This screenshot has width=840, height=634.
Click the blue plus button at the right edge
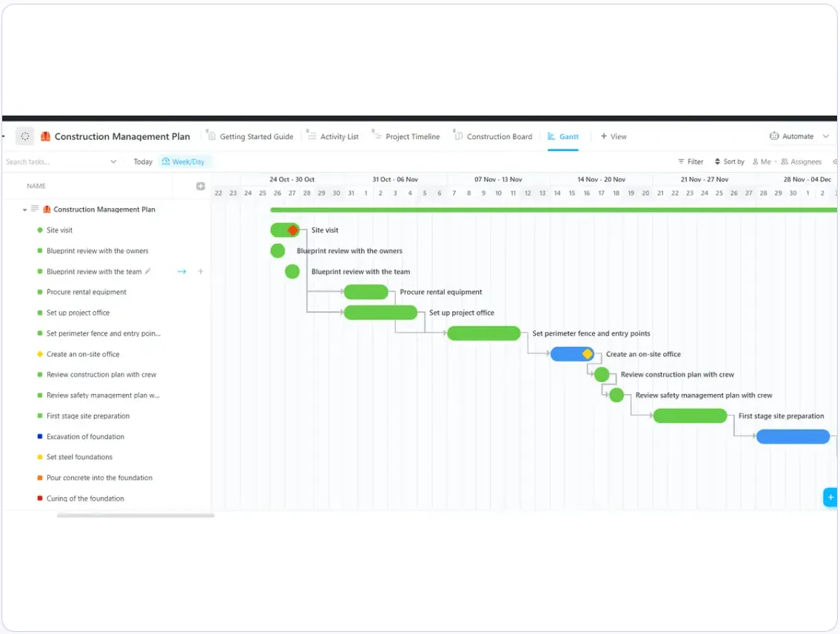[830, 497]
